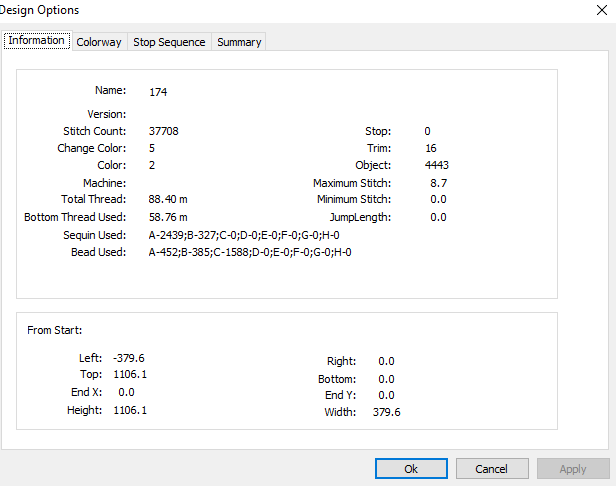Click the Sequin Used value starting A-2439

coord(244,235)
